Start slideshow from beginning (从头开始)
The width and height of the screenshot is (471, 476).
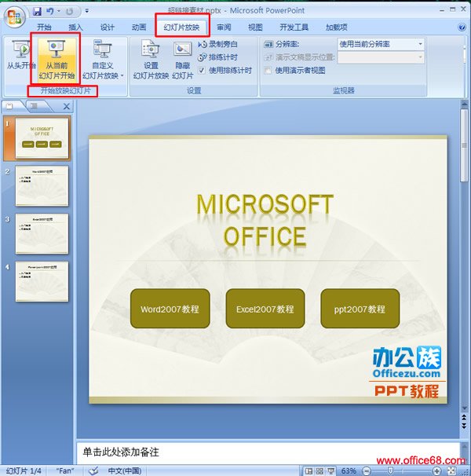pyautogui.click(x=20, y=55)
